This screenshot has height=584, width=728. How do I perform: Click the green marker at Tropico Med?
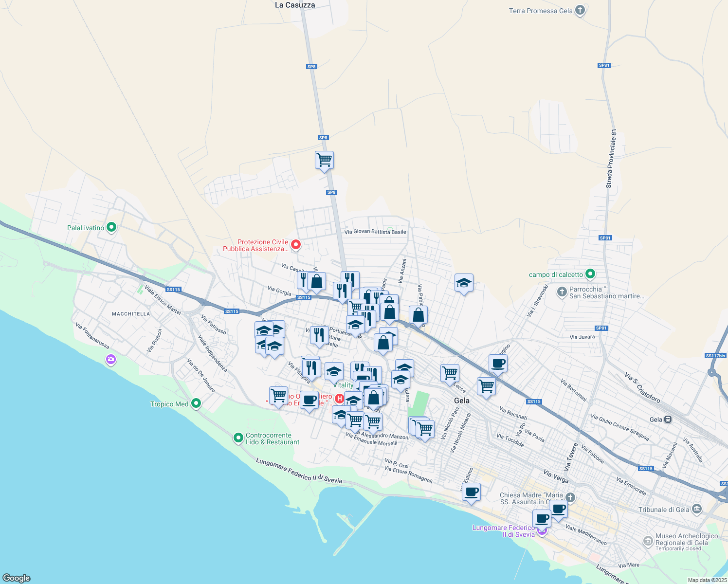(196, 403)
